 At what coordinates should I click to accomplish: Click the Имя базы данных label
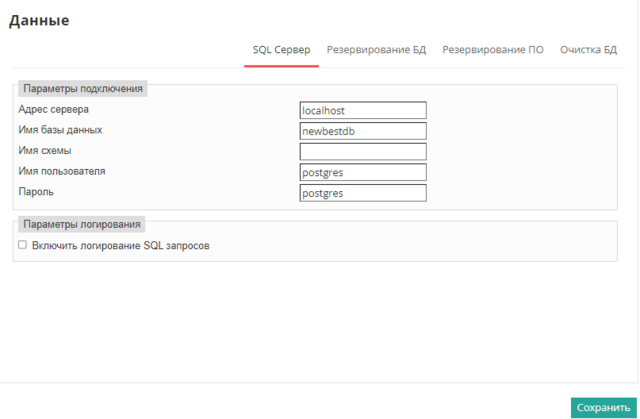(x=60, y=130)
